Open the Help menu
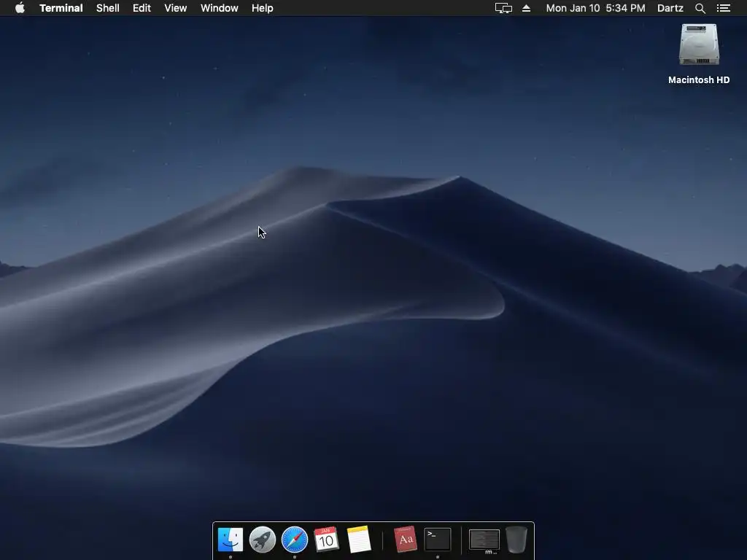 pos(263,8)
